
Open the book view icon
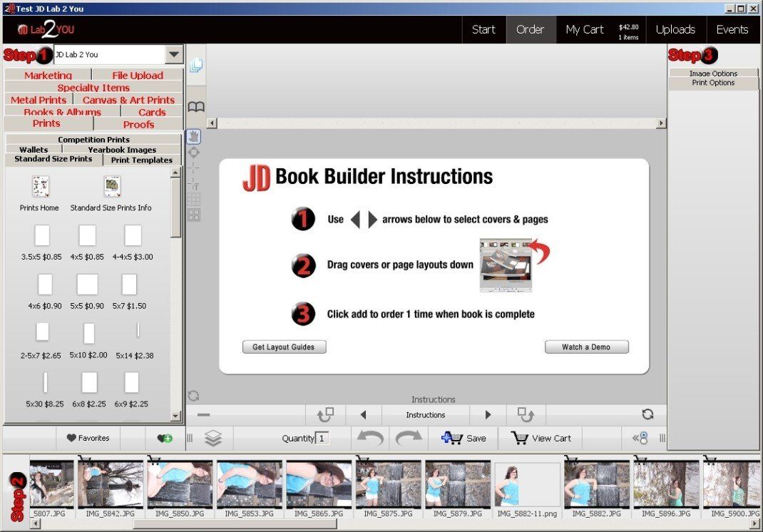click(x=195, y=106)
